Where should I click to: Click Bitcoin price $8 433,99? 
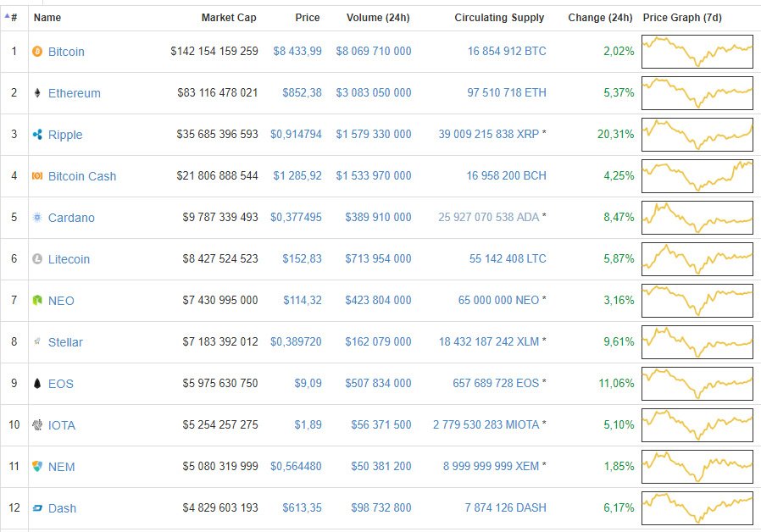pos(297,51)
